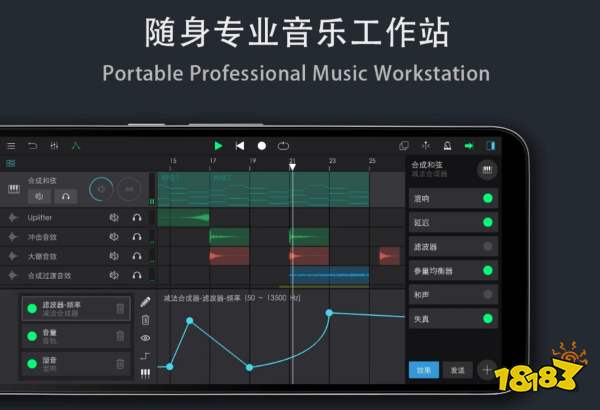Click the duplicate clips icon in top bar
The width and height of the screenshot is (600, 410).
click(x=404, y=146)
